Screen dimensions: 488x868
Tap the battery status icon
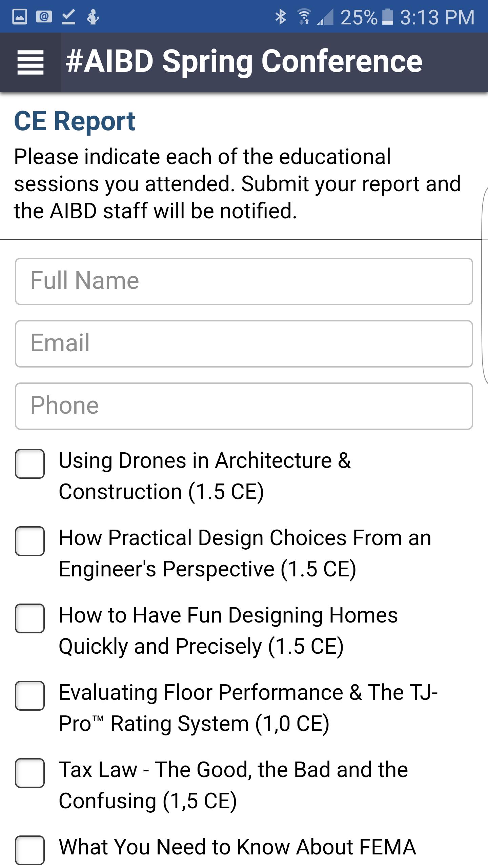(388, 16)
